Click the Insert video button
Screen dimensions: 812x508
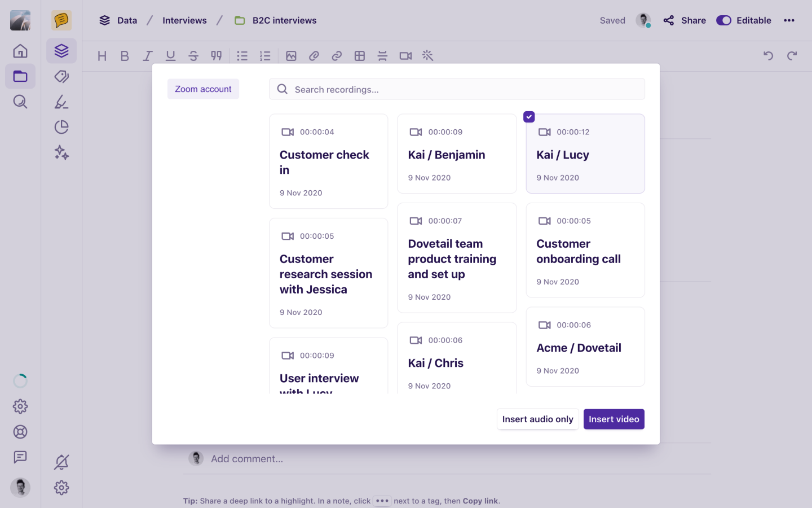point(614,419)
